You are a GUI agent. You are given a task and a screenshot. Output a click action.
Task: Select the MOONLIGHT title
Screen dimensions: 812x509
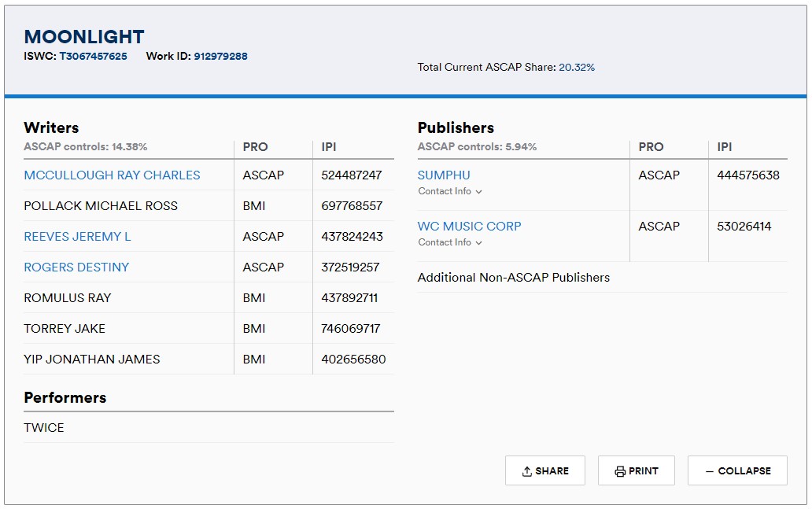click(x=84, y=36)
